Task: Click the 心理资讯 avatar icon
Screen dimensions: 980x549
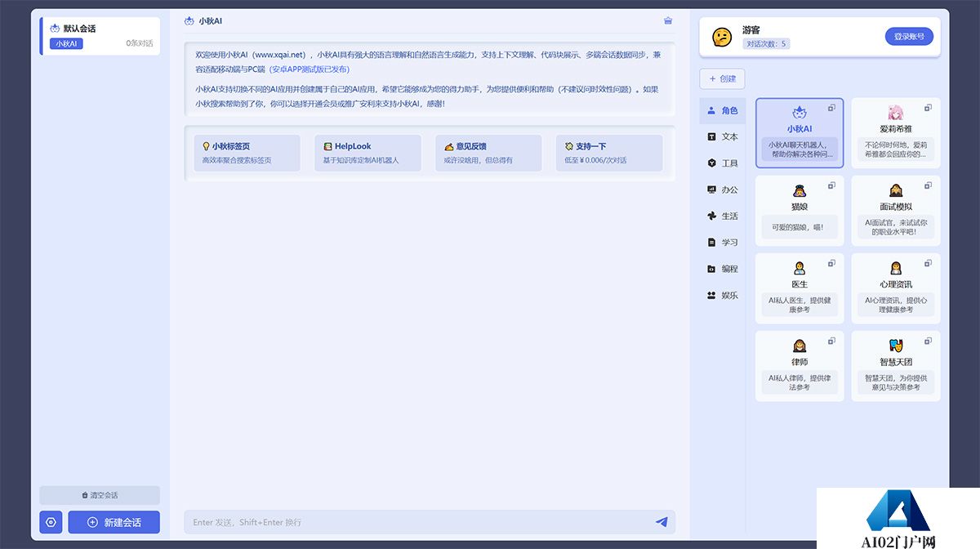Action: (x=896, y=268)
